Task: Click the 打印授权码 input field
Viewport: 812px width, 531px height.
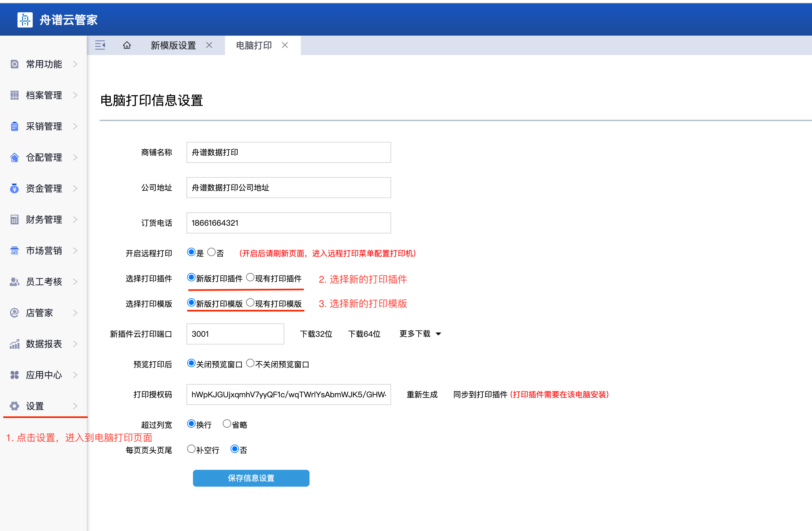Action: coord(288,394)
